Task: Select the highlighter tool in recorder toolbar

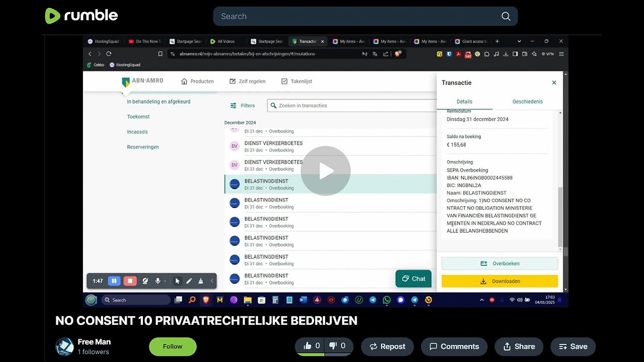Action: 201,281
